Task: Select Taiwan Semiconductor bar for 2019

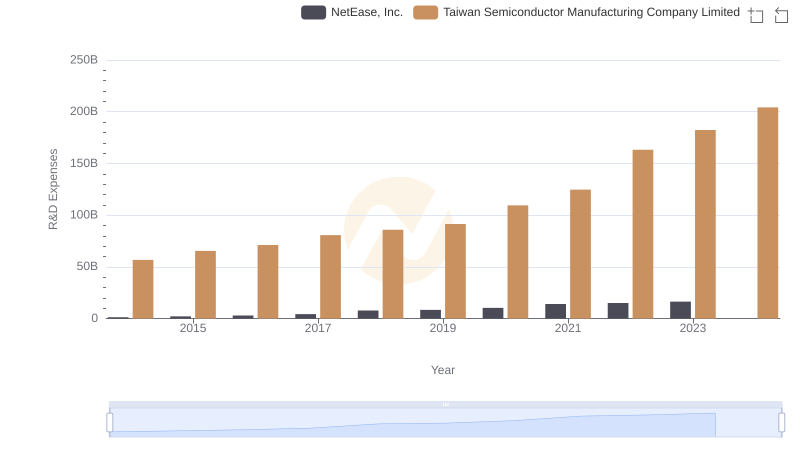Action: coord(455,271)
